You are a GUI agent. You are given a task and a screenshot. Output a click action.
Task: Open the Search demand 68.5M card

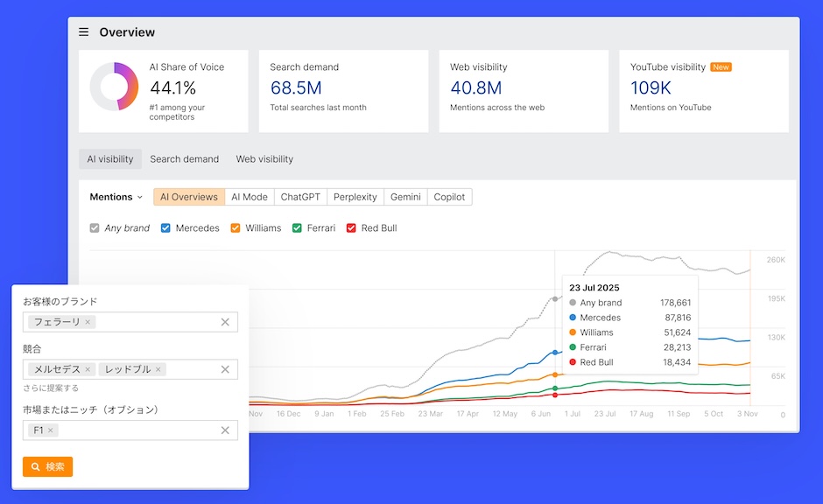(x=344, y=91)
